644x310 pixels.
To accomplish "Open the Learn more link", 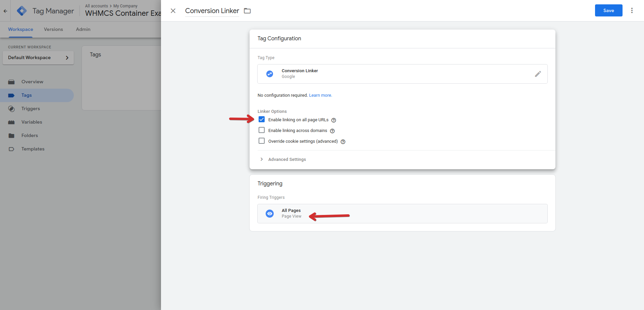I will click(x=320, y=95).
